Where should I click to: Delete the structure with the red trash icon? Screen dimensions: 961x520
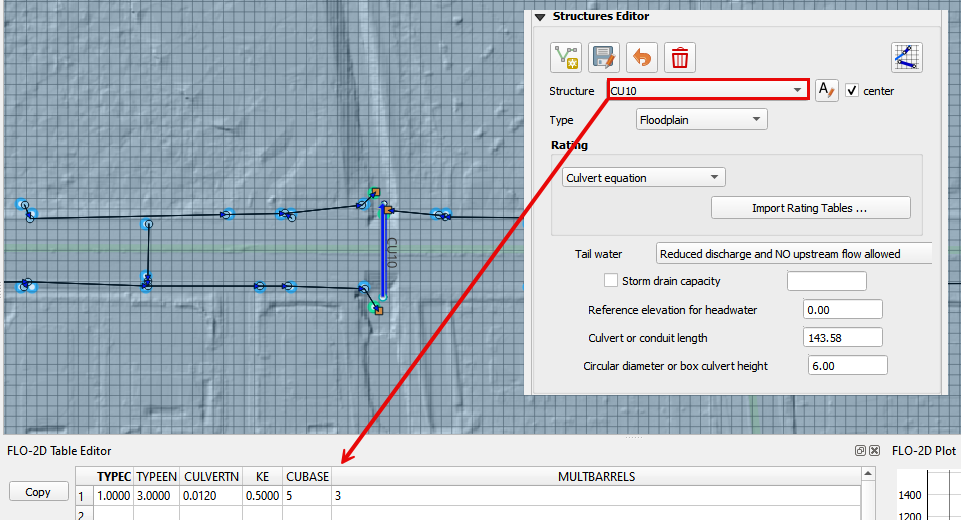(680, 57)
